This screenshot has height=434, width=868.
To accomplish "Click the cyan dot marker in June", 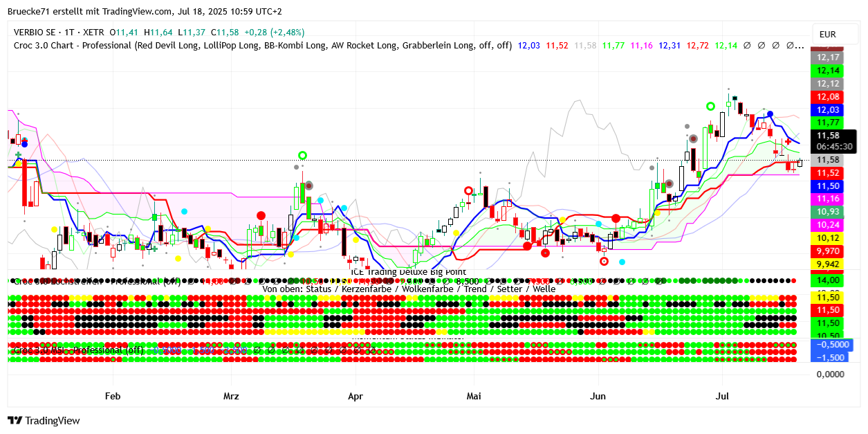I will [x=622, y=262].
